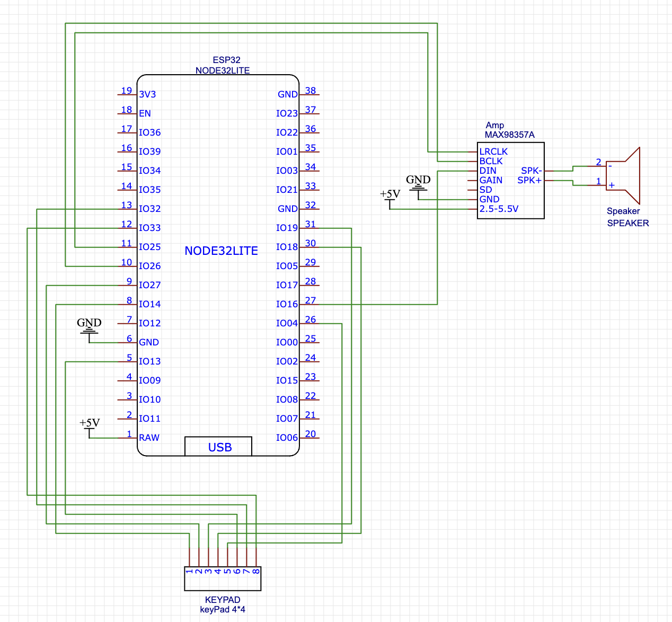Select the wire from IO04 to keypad pin 8
The width and height of the screenshot is (672, 622).
pos(342,424)
